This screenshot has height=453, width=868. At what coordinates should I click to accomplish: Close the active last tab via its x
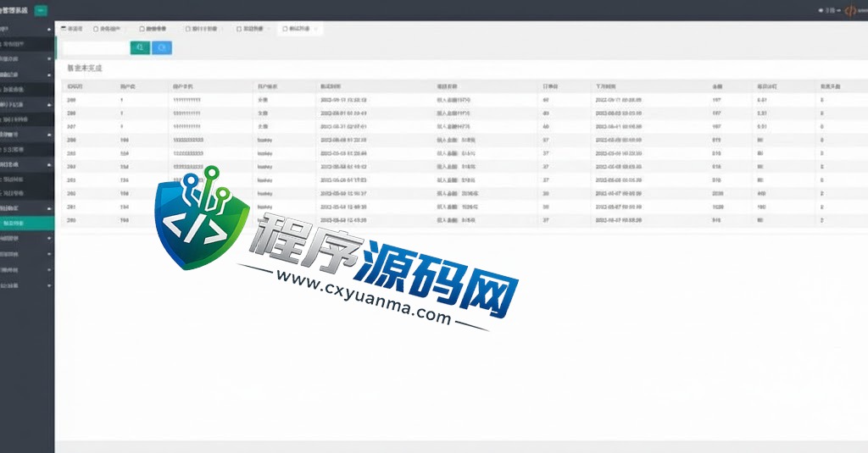point(315,29)
